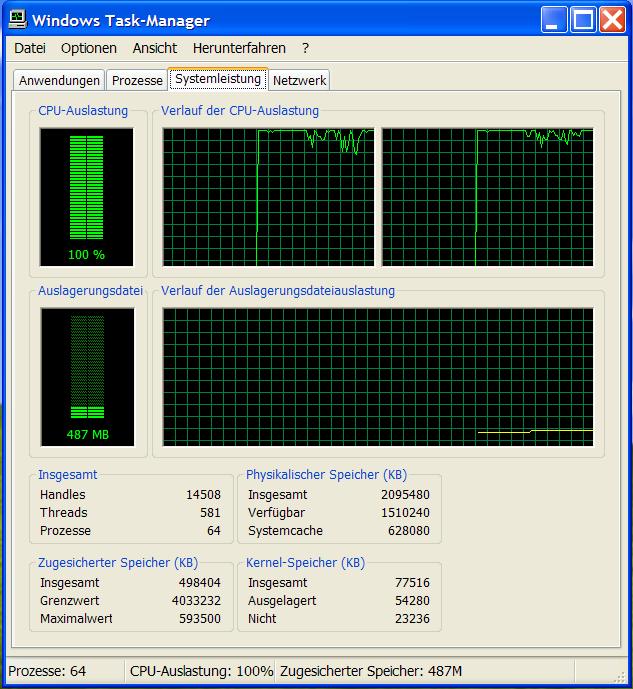This screenshot has width=633, height=689.
Task: Click the second CPU history graph
Action: point(488,197)
